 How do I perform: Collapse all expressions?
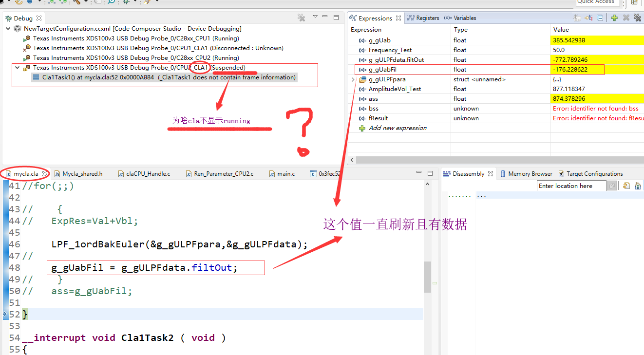tap(600, 18)
